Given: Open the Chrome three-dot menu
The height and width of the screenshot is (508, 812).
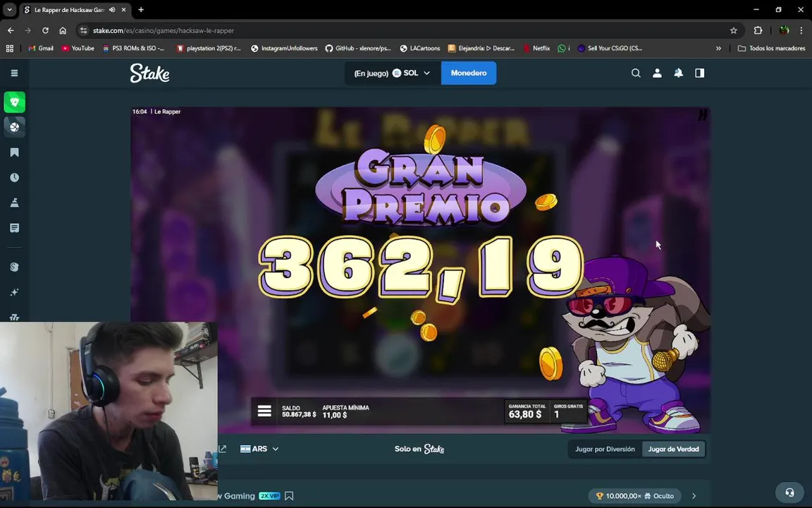Looking at the screenshot, I should (801, 30).
